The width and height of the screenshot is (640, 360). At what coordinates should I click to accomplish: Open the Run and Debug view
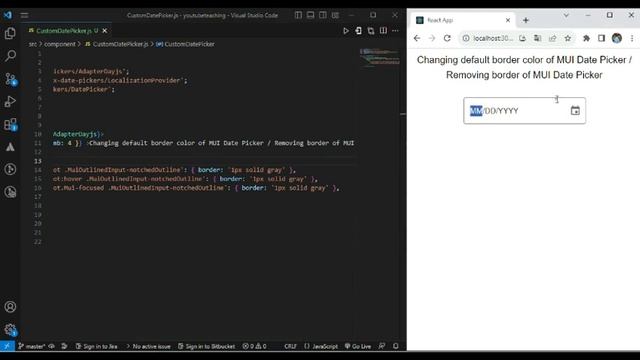point(10,101)
